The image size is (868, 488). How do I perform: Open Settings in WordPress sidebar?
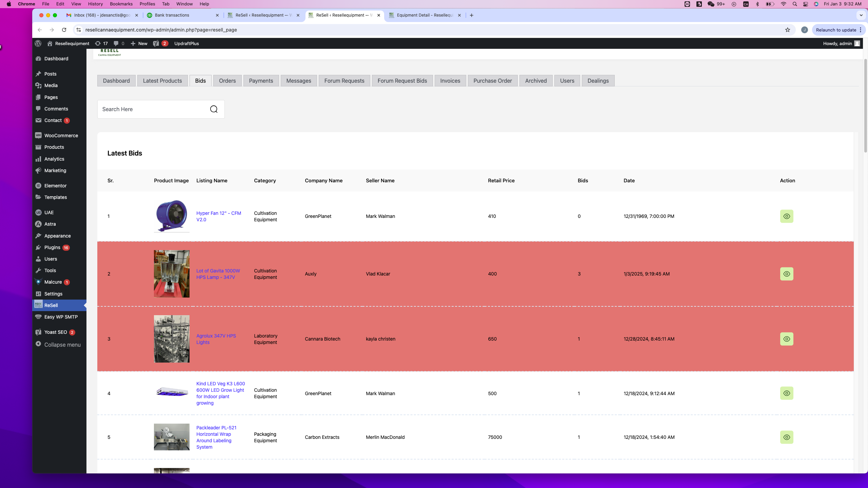[x=59, y=294]
